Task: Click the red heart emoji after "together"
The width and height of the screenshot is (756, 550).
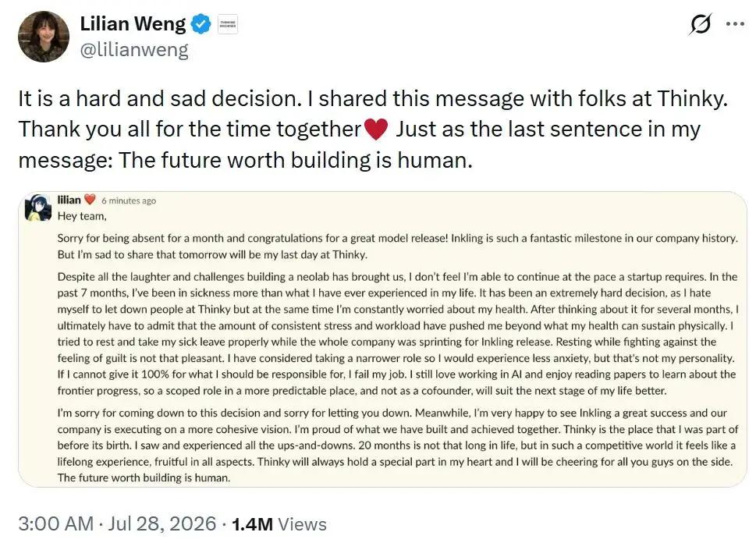Action: point(376,130)
